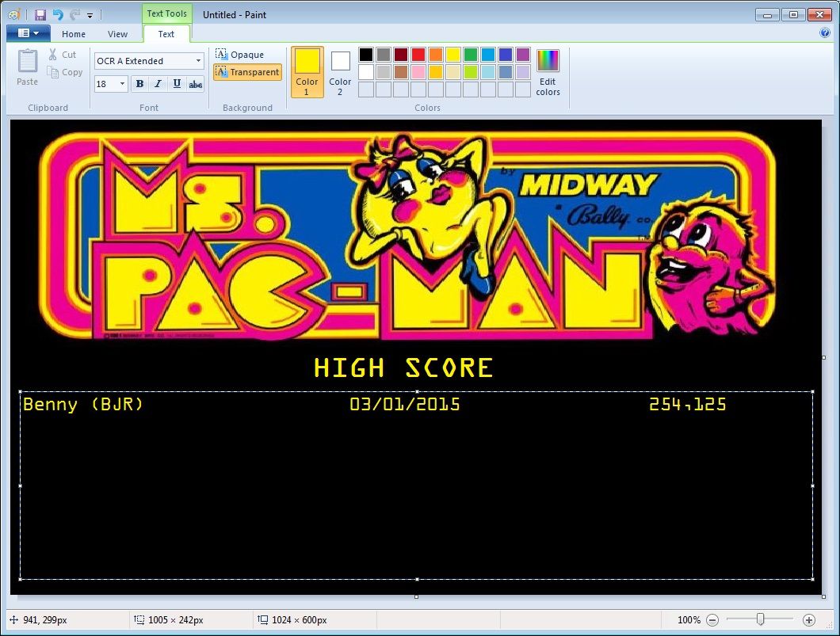Click the Help question mark button

tap(825, 32)
